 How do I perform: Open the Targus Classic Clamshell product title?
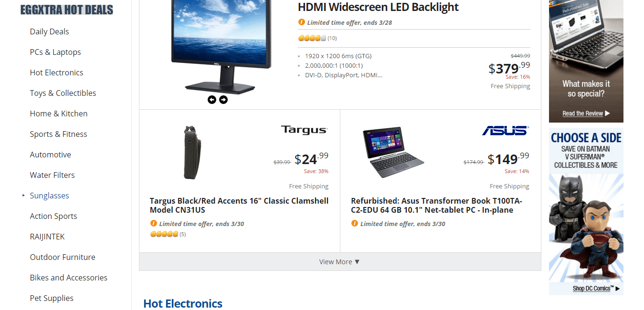(239, 206)
